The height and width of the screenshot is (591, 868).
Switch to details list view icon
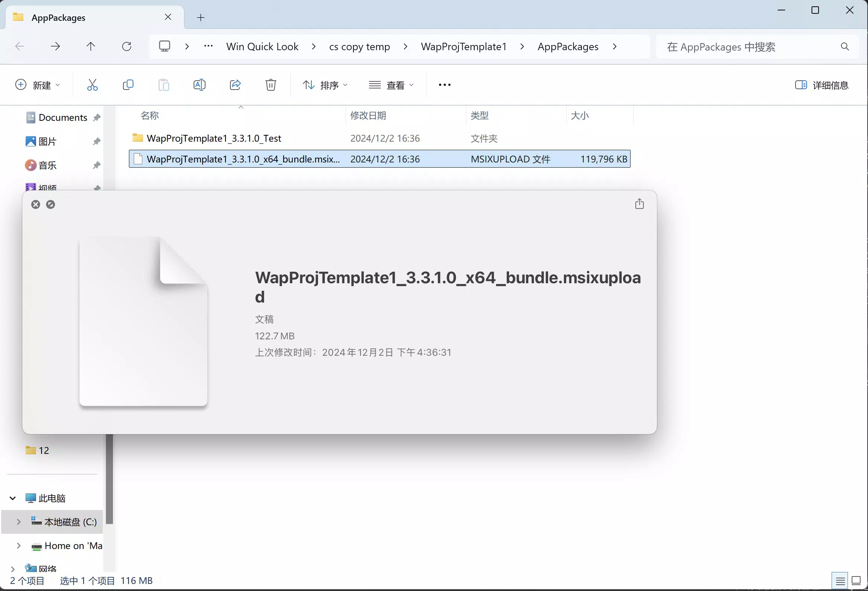point(840,581)
